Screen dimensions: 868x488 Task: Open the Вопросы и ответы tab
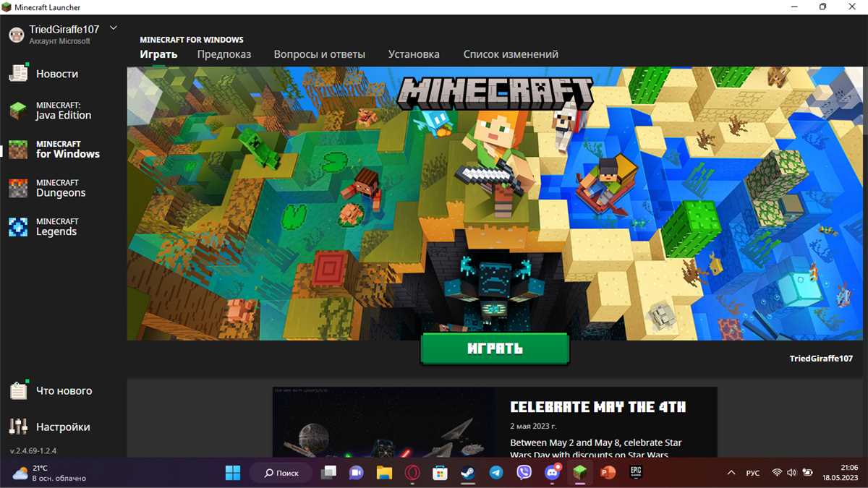[319, 54]
